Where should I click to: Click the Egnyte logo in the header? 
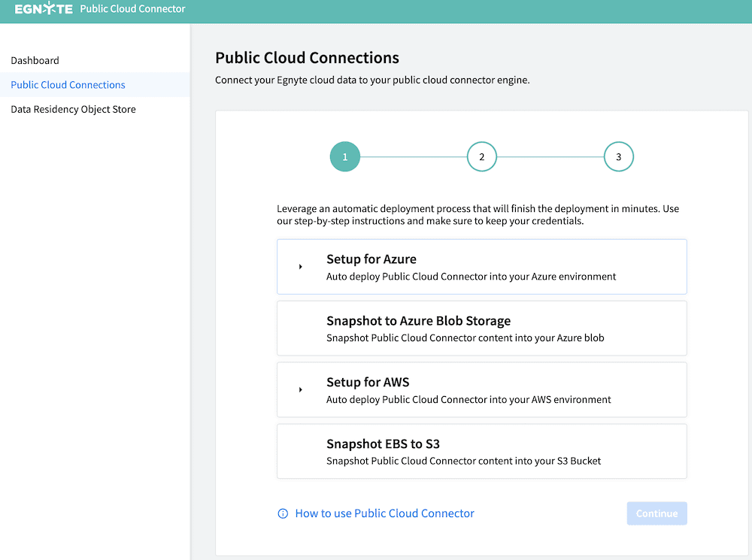41,10
